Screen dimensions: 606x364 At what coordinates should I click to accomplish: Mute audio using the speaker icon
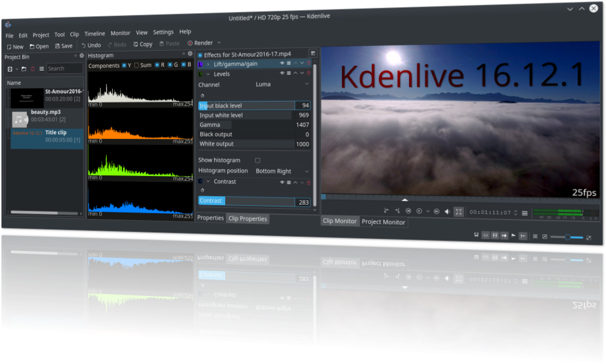447,211
